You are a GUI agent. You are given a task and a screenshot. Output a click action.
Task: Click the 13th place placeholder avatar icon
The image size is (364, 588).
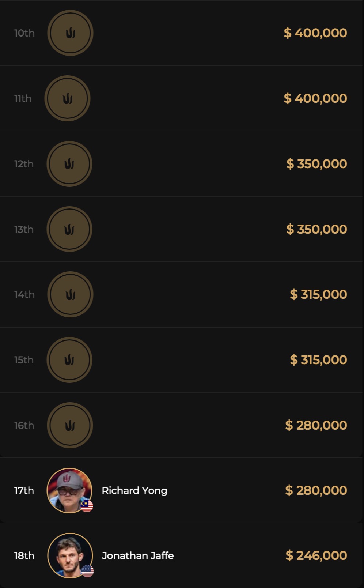coord(69,229)
